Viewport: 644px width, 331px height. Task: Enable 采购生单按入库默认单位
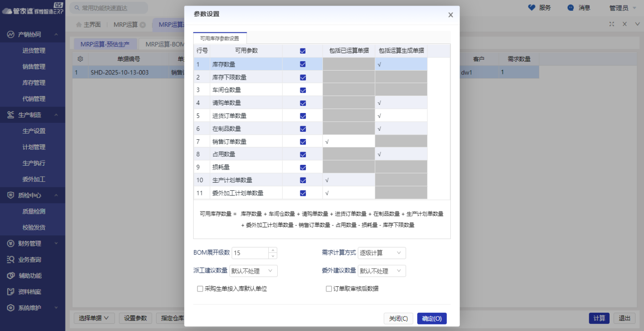[x=200, y=288]
